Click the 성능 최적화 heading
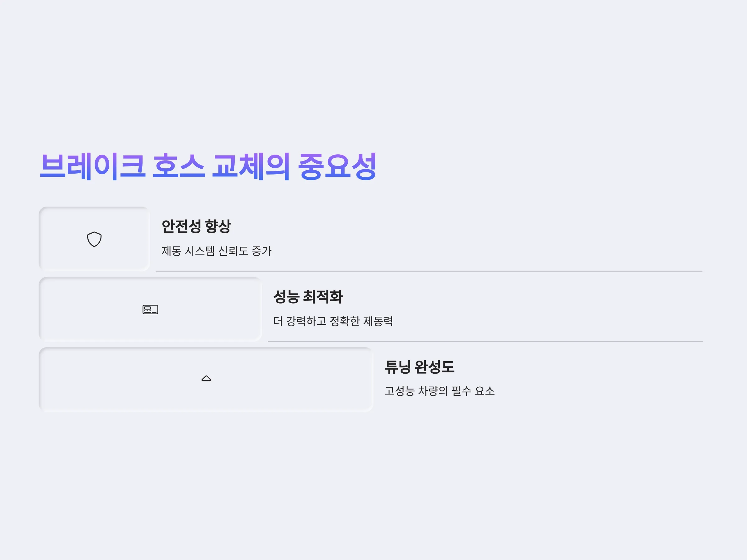This screenshot has height=560, width=747. coord(308,296)
